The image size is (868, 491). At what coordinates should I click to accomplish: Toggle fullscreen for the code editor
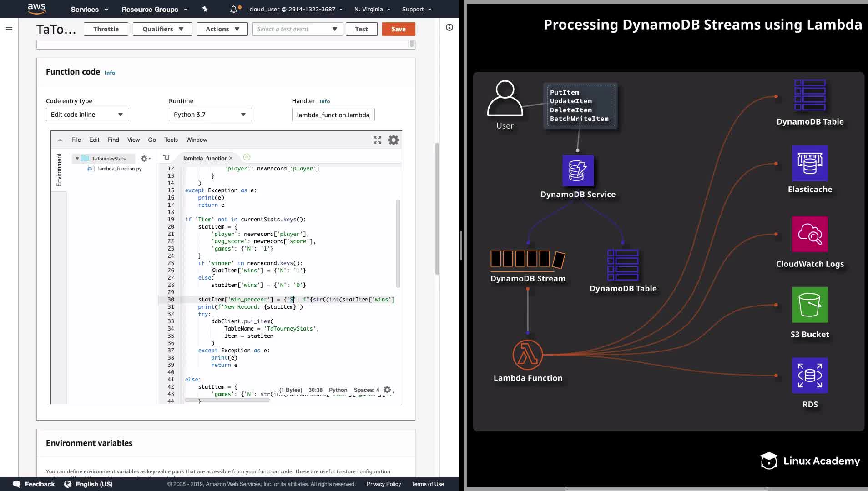click(x=378, y=140)
